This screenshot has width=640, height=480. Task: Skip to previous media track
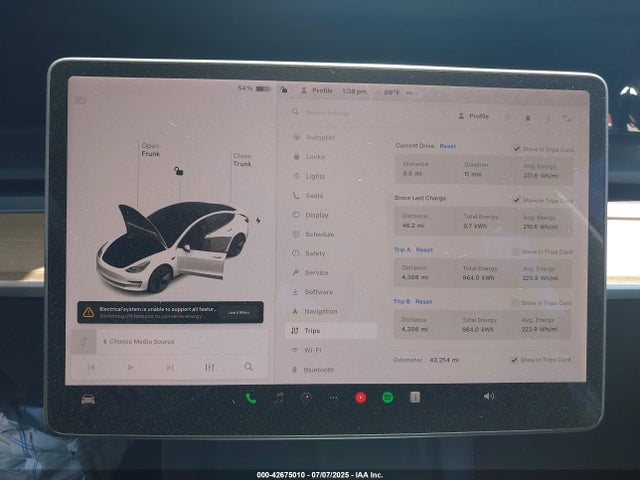pyautogui.click(x=91, y=368)
